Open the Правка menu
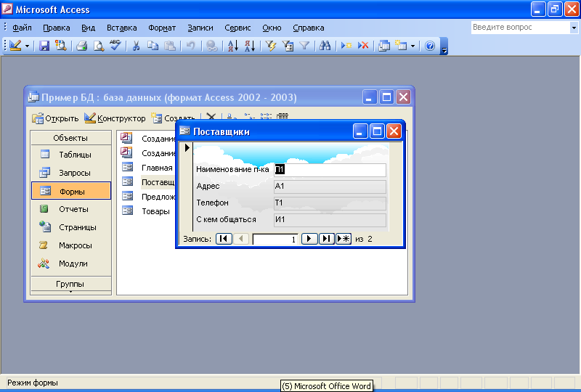Screen dimensions: 581x392 coord(57,28)
